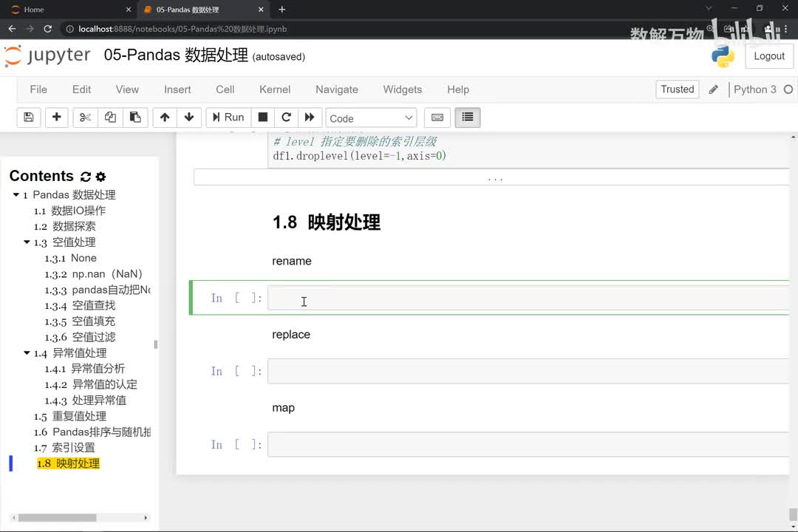Click the empty code cell under map

click(x=528, y=444)
